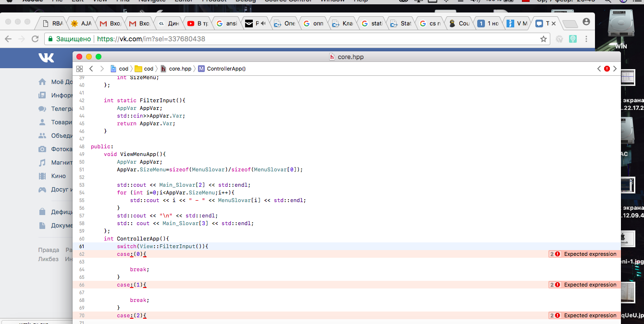Switch to the AJA browser tab
This screenshot has height=324, width=644.
pyautogui.click(x=81, y=23)
